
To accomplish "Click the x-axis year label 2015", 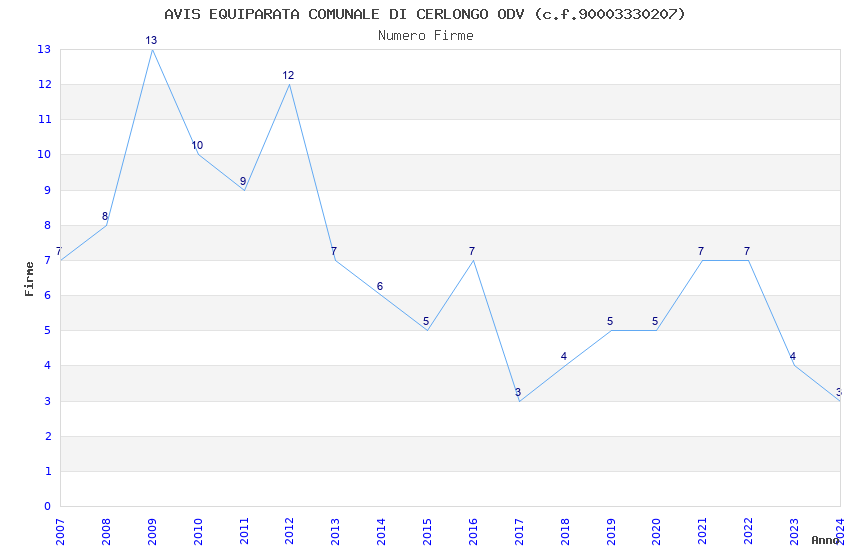I will (427, 532).
